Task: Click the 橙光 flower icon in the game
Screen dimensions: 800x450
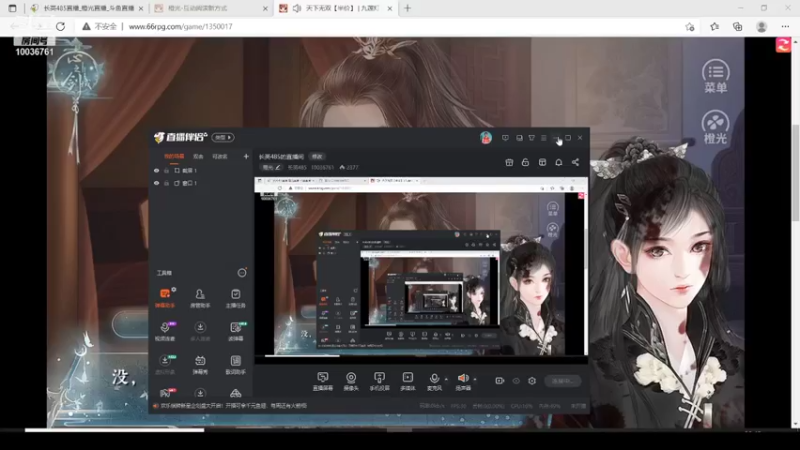Action: pos(715,127)
